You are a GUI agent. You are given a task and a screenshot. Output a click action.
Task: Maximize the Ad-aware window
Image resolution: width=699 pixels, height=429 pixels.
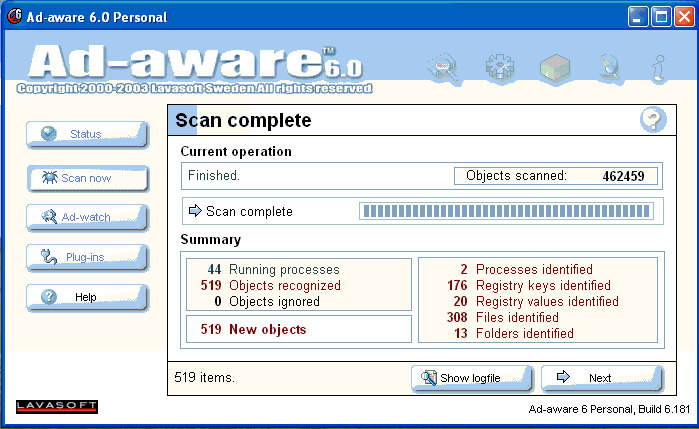tap(661, 17)
